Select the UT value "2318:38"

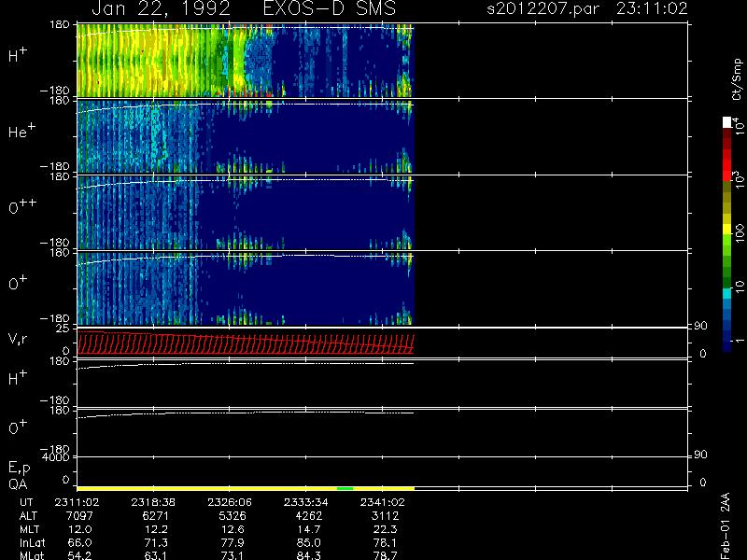[153, 502]
